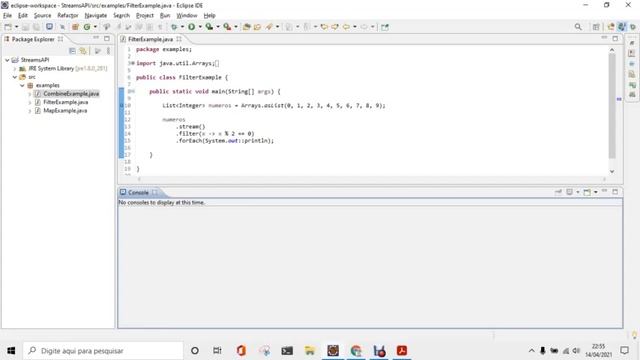
Task: Open the New Java Class dropdown arrow
Action: coord(96,27)
